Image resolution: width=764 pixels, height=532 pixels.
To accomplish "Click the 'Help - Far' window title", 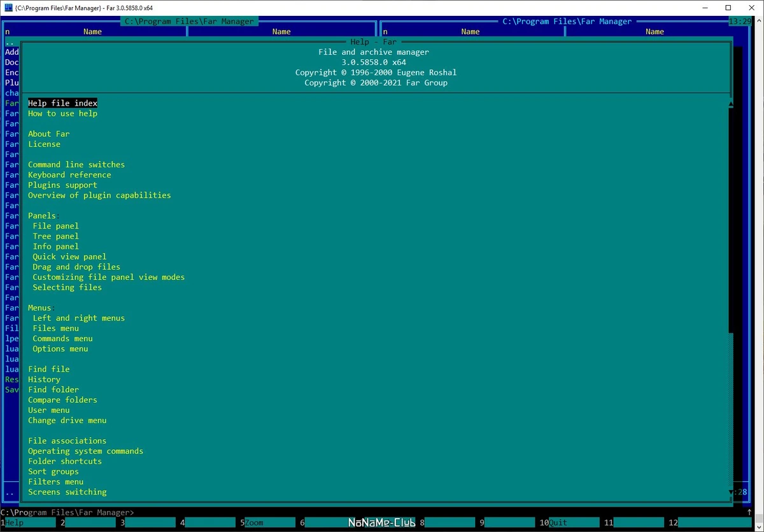I will [x=373, y=42].
